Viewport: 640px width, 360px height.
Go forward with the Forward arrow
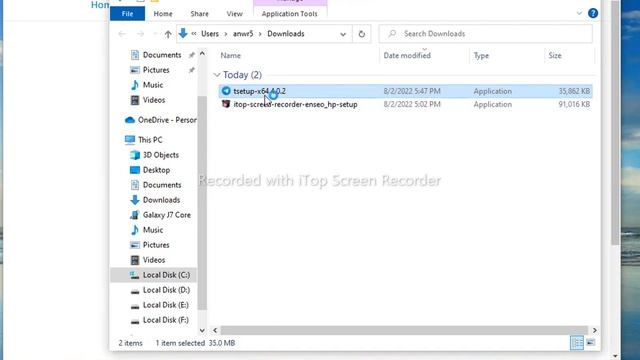140,34
